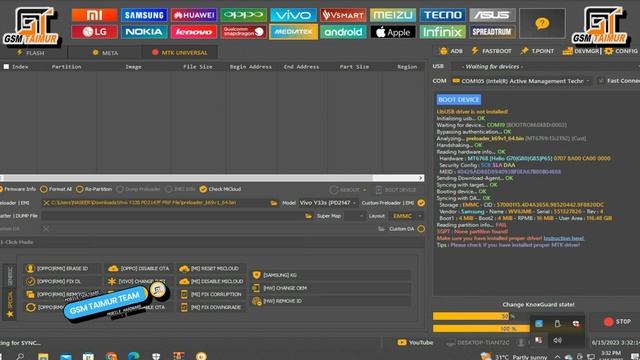Run [MI] Fix Corruption
This screenshot has height=360, width=640.
point(211,294)
